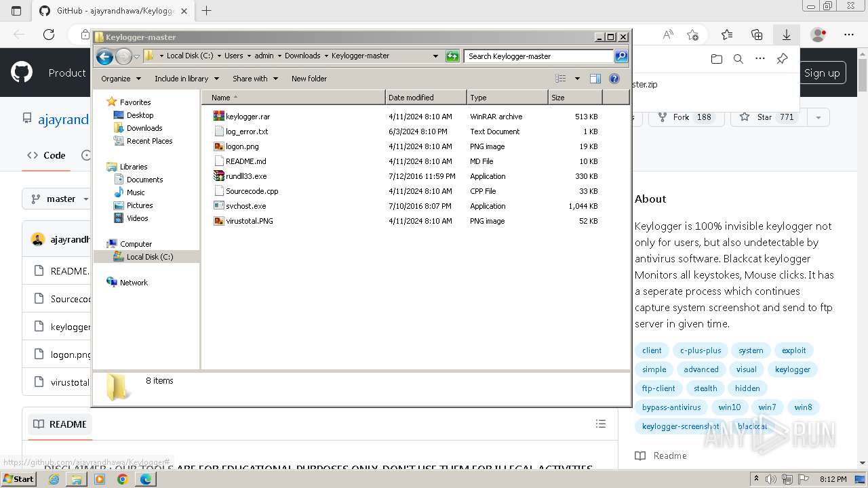Expand the Star options dropdown

click(818, 117)
